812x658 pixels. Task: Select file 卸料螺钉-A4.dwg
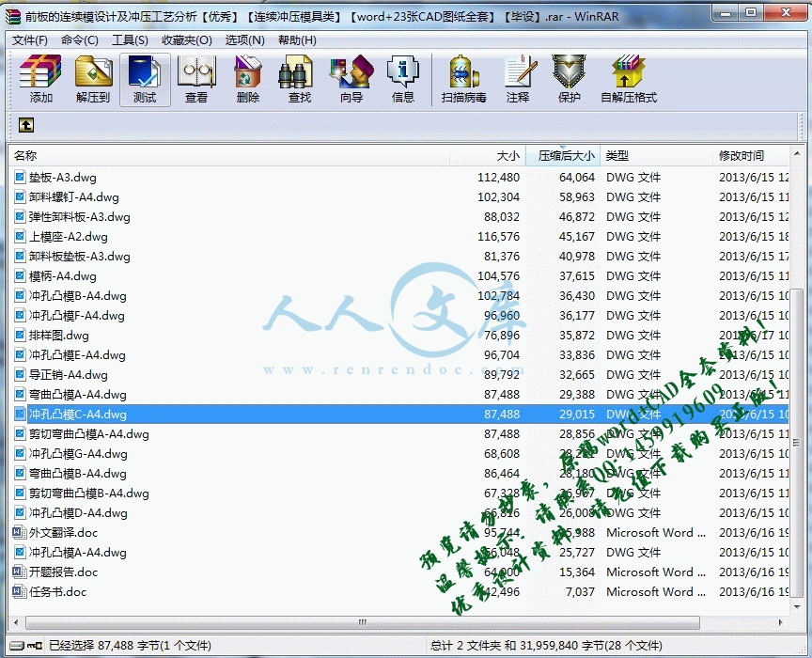coord(74,196)
